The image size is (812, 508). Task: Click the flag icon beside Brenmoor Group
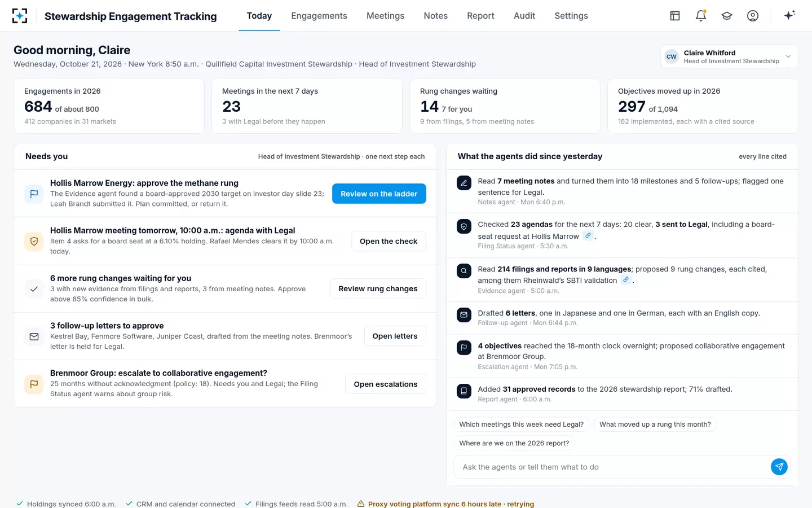coord(34,384)
